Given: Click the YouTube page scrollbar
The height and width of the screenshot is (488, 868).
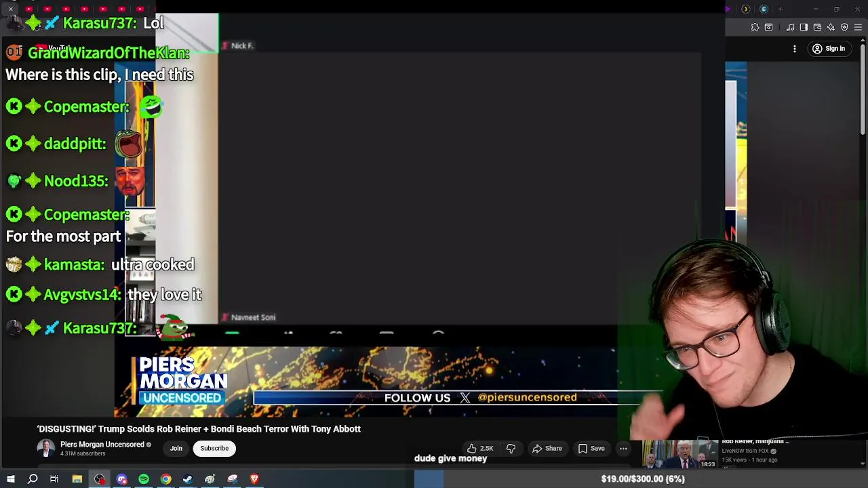Looking at the screenshot, I should pos(863,88).
